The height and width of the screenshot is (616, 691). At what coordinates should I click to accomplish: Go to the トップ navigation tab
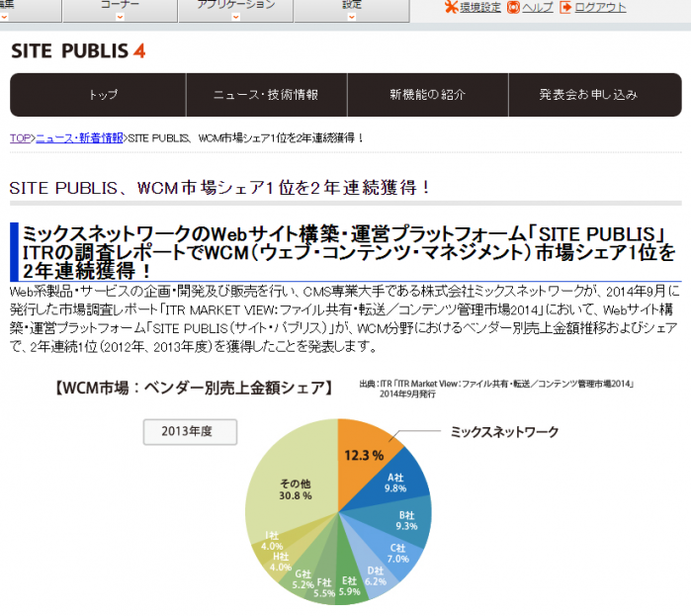click(x=98, y=95)
